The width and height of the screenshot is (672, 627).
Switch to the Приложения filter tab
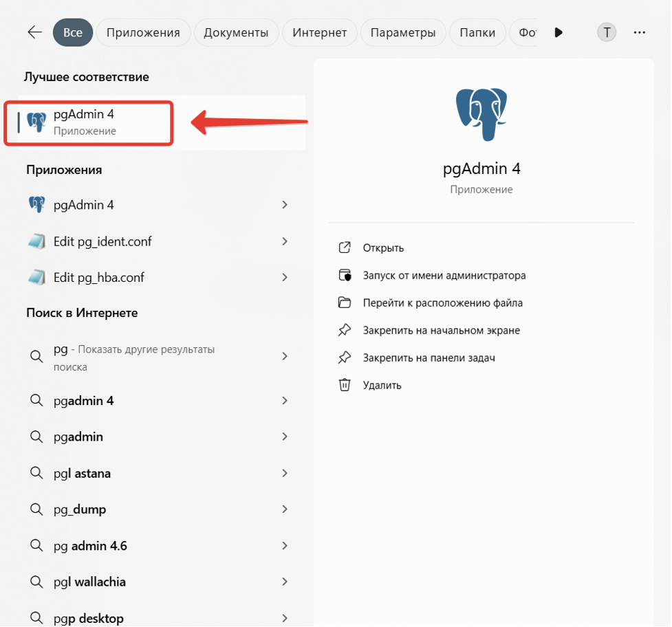143,32
